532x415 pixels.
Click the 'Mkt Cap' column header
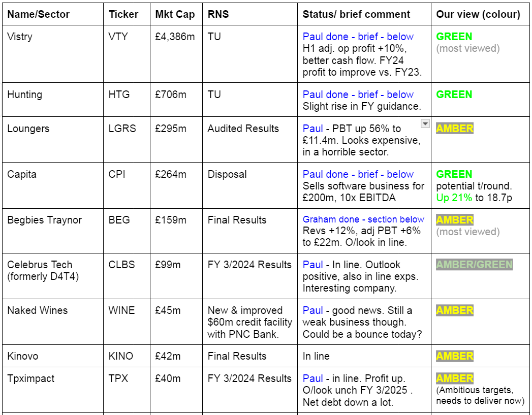[175, 14]
